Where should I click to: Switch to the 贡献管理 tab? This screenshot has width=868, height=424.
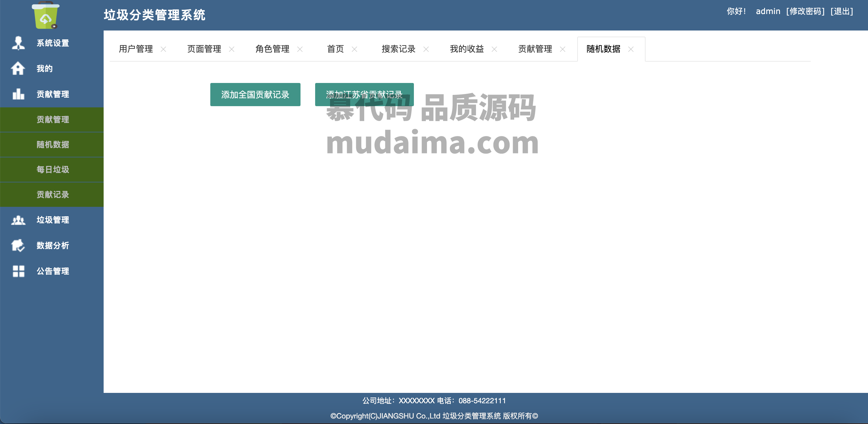(x=535, y=49)
